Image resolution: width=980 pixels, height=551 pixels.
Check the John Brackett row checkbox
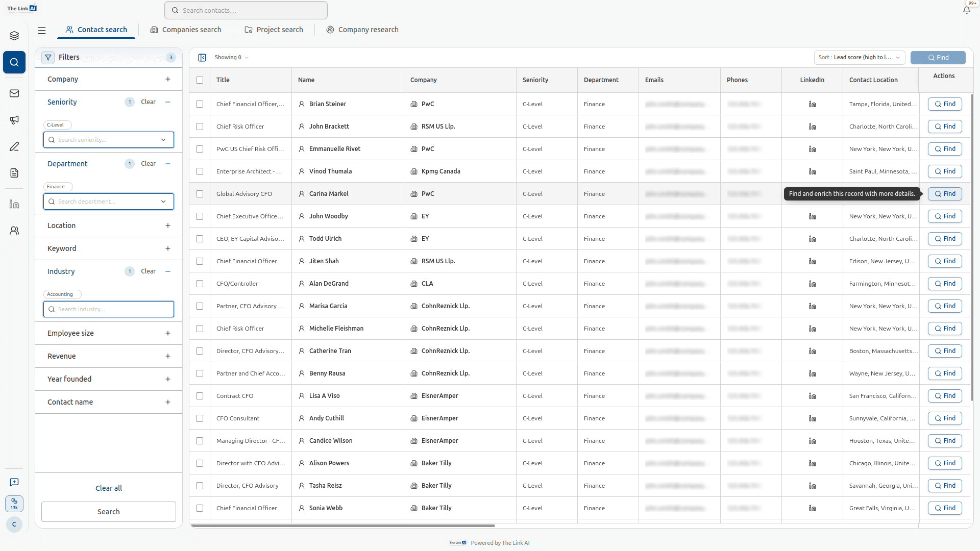200,127
